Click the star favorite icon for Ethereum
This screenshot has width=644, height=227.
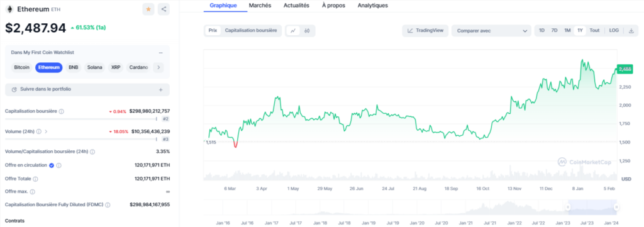[148, 9]
